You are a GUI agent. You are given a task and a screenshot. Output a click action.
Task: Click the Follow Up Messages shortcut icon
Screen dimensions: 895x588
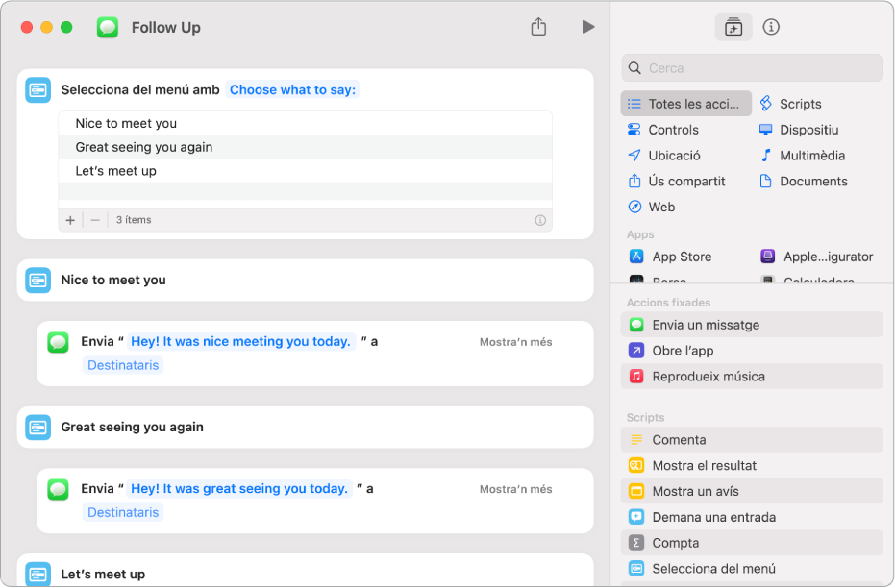[x=108, y=28]
